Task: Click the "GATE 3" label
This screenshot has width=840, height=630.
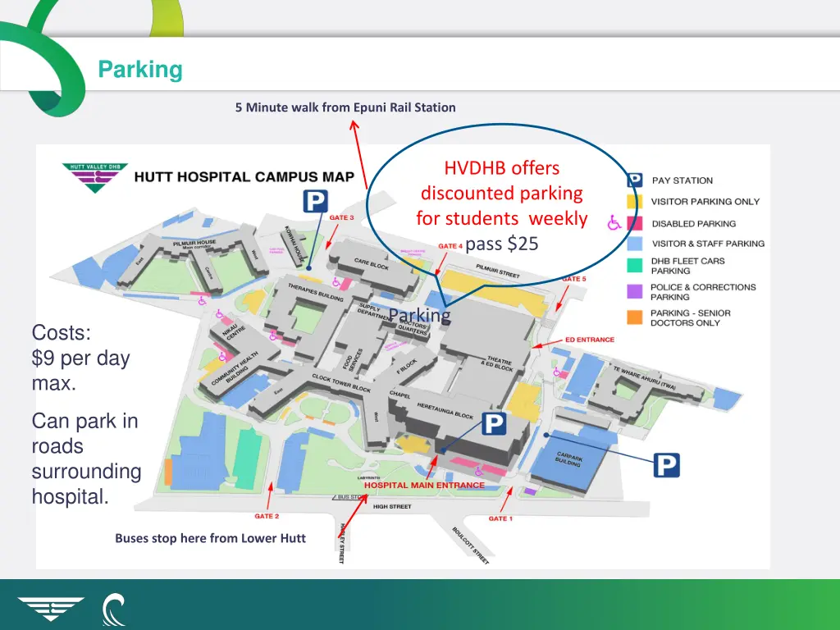Action: [x=341, y=217]
